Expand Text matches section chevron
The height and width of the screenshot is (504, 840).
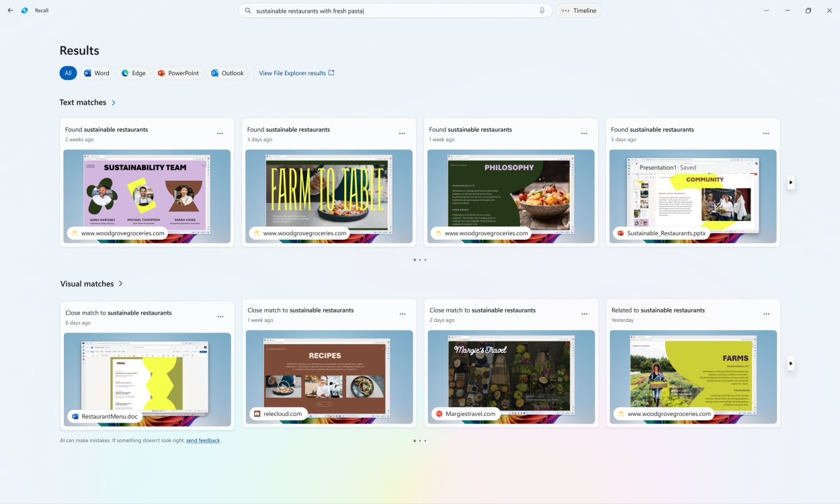(x=114, y=103)
